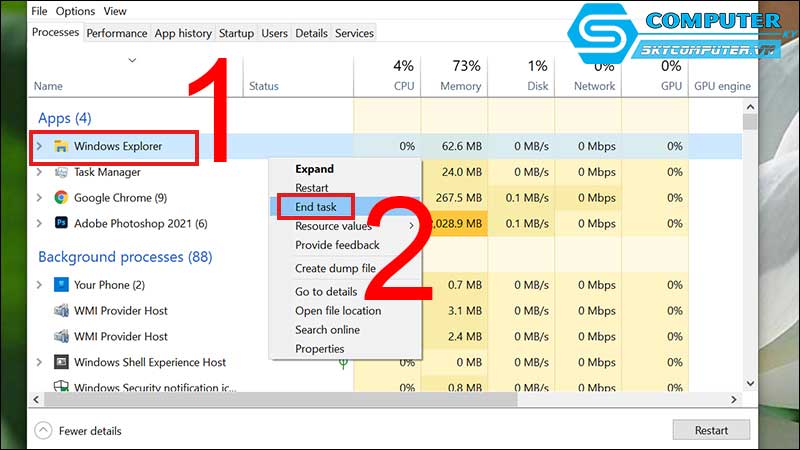Click the Google Chrome icon
The height and width of the screenshot is (450, 800).
(61, 198)
